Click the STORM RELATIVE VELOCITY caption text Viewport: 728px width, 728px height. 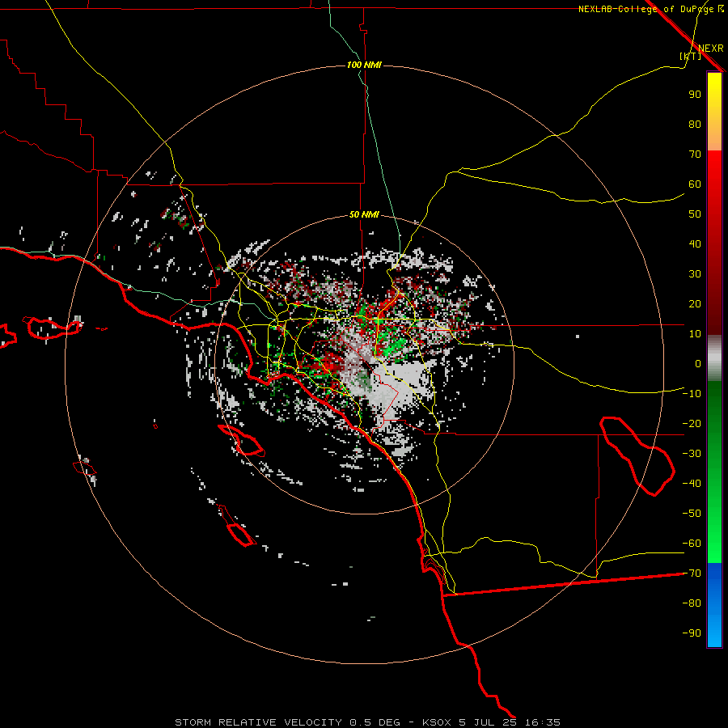258,722
